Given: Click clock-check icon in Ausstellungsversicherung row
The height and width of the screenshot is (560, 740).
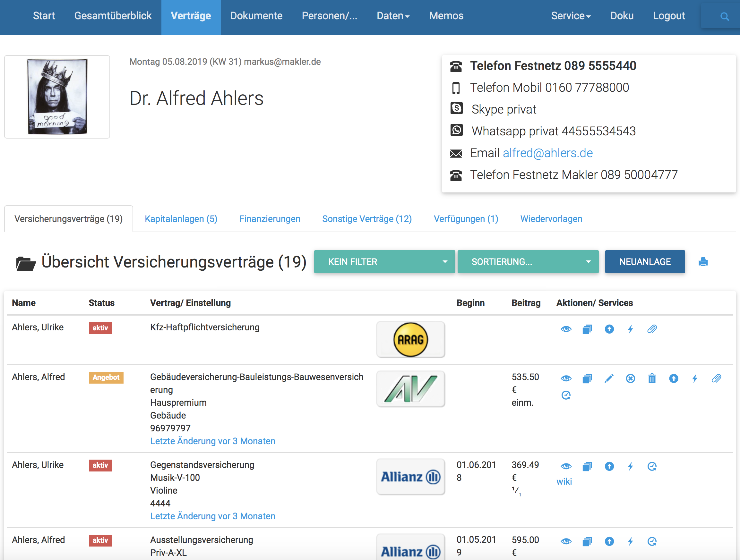Looking at the screenshot, I should [652, 541].
